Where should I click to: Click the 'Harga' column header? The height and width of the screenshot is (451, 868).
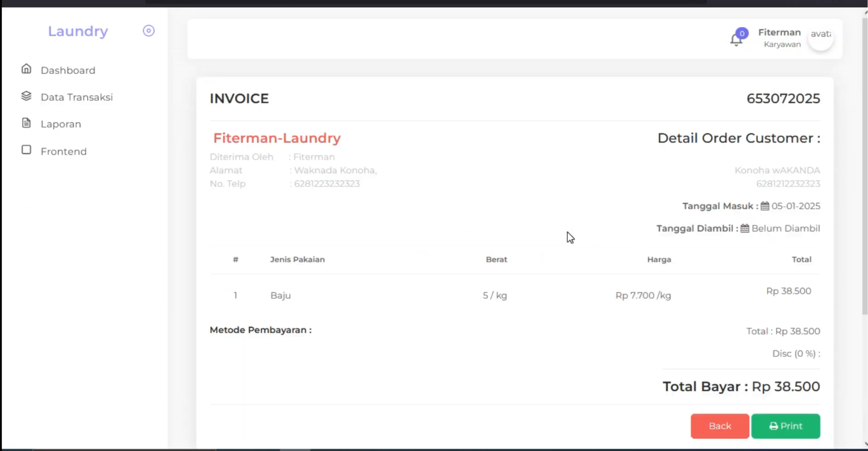click(659, 260)
